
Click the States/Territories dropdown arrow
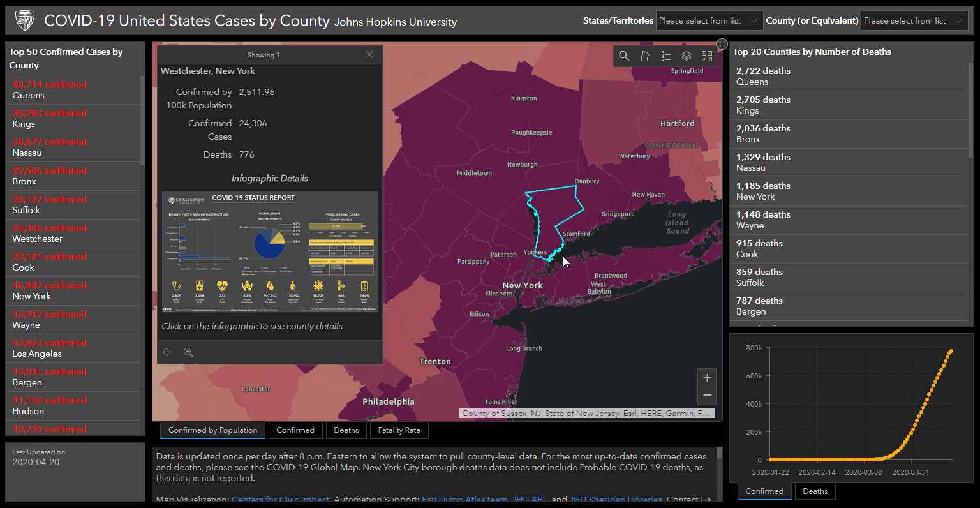(x=754, y=21)
